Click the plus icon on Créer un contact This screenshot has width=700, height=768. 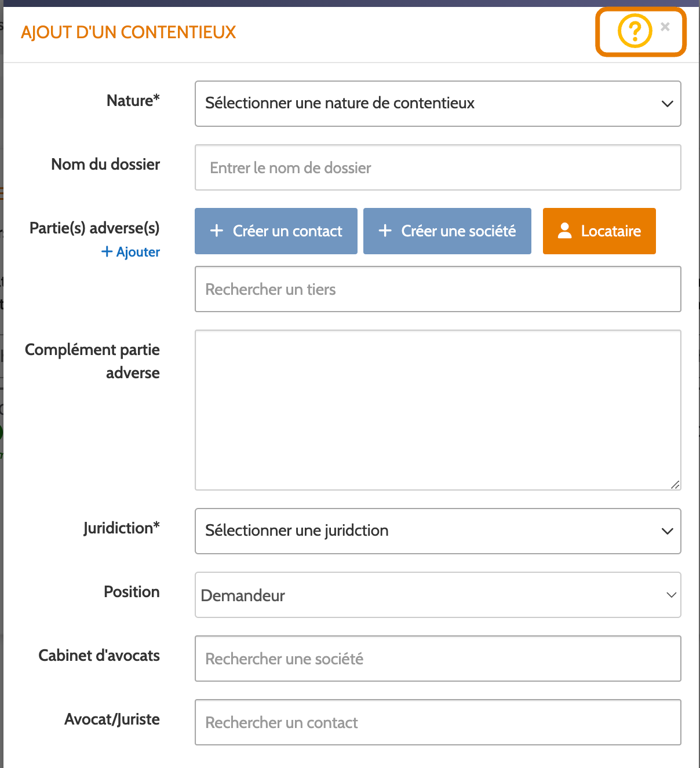click(x=217, y=231)
